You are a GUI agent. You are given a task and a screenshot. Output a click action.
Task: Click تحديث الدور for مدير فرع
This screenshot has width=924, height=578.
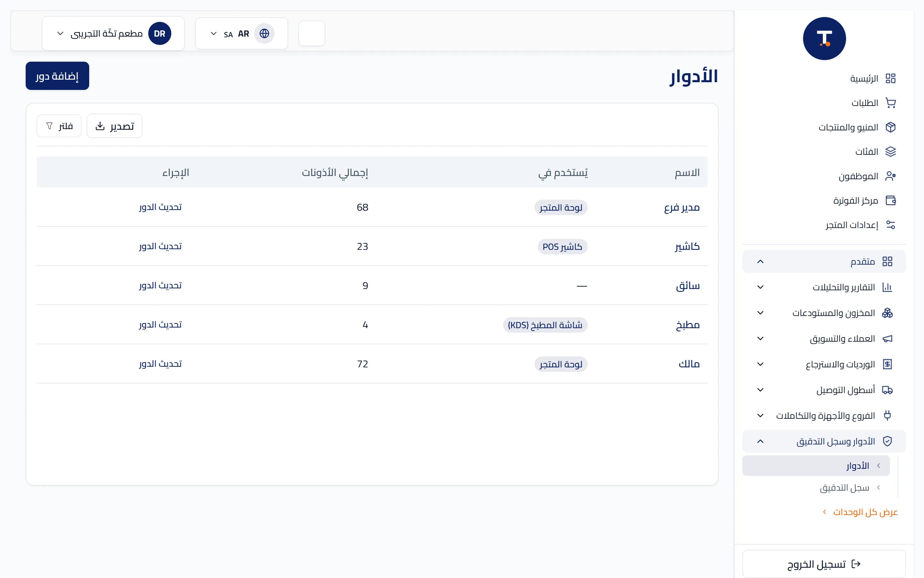[160, 207]
